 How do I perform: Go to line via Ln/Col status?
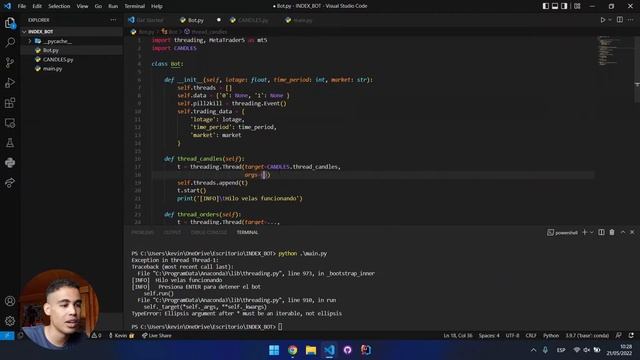click(458, 336)
